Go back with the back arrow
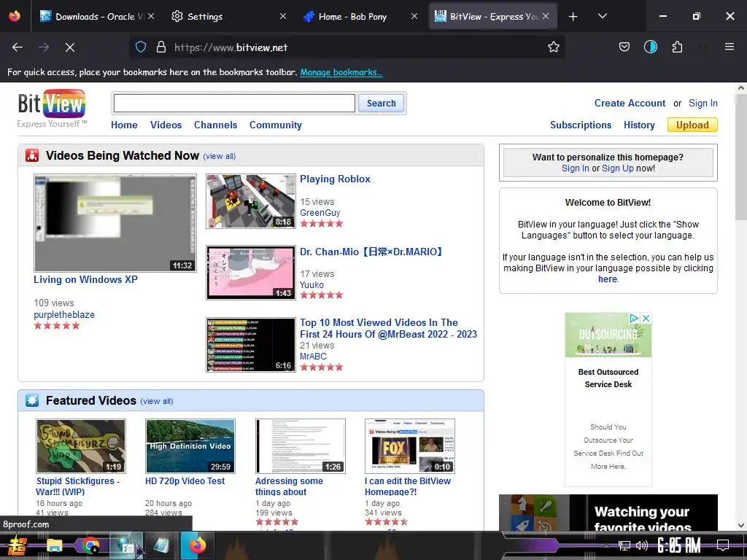 point(18,47)
